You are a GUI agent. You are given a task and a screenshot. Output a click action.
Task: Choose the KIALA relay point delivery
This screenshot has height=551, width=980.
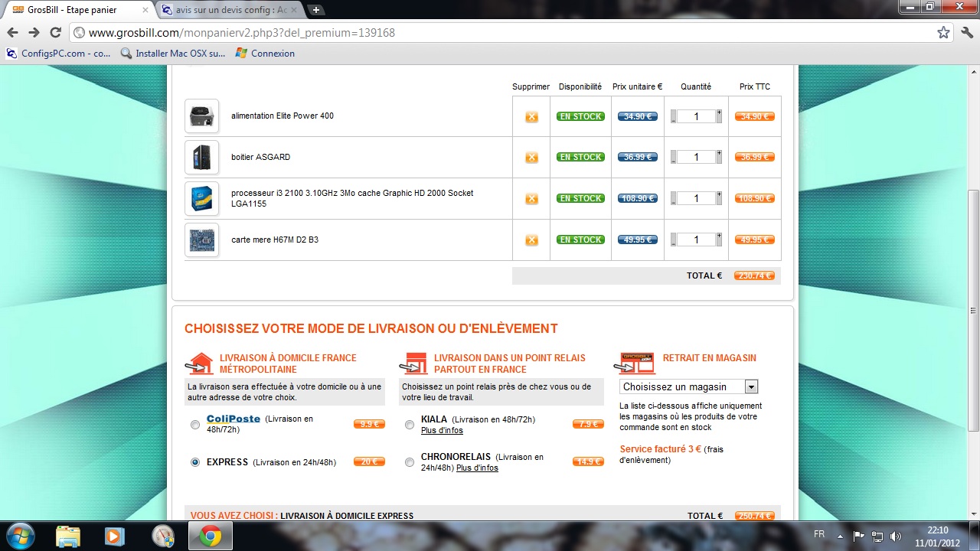tap(410, 425)
